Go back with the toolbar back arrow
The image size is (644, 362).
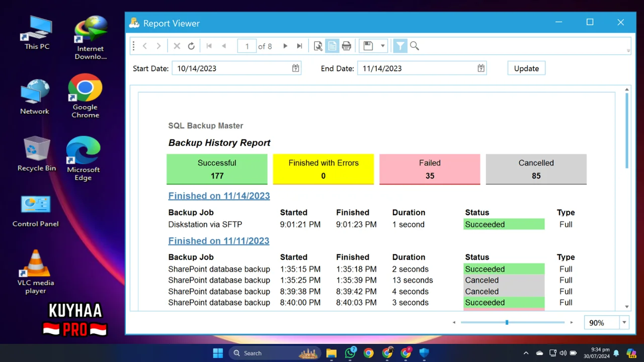click(x=144, y=46)
